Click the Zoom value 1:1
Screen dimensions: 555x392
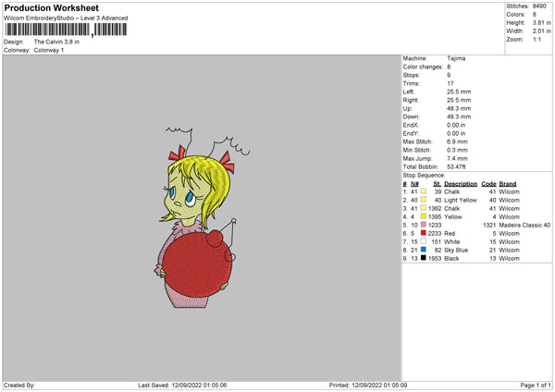(x=536, y=39)
